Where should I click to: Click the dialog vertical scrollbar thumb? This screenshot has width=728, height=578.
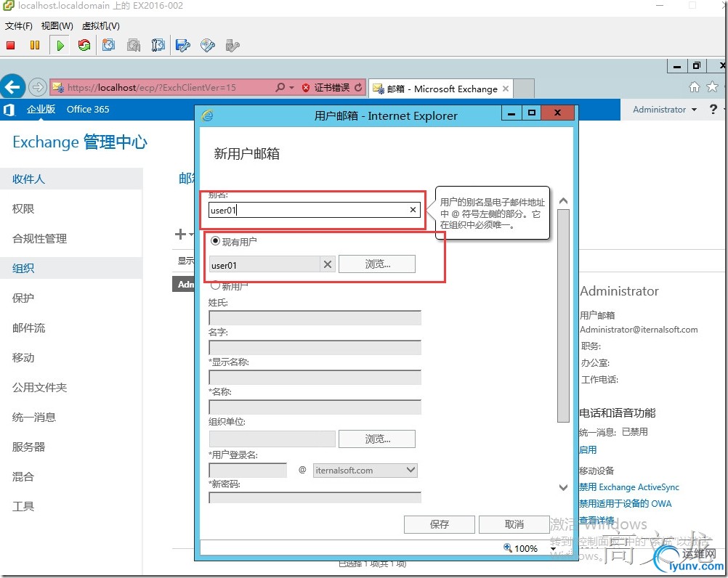pyautogui.click(x=563, y=316)
